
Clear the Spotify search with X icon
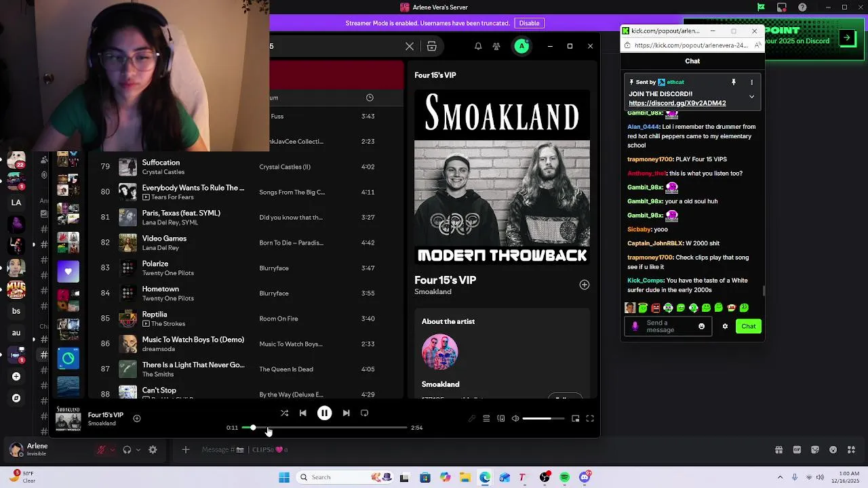[410, 46]
